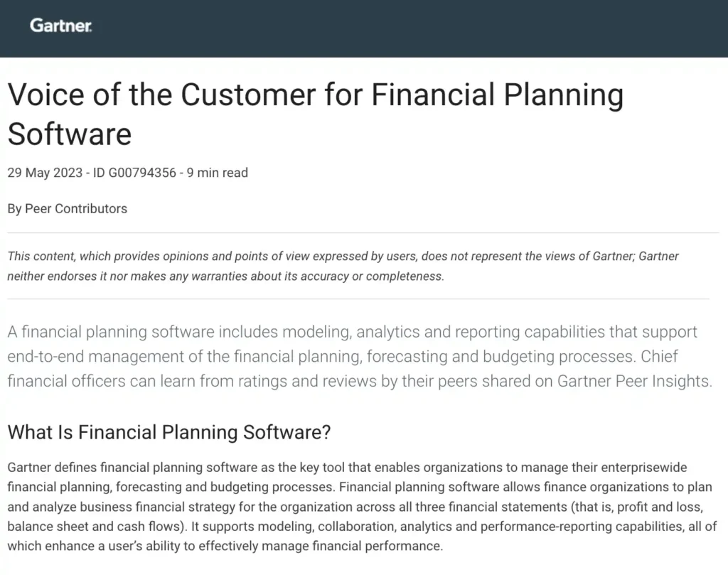Click the Gartner logo in header
Screen dimensions: 728x575
point(60,26)
